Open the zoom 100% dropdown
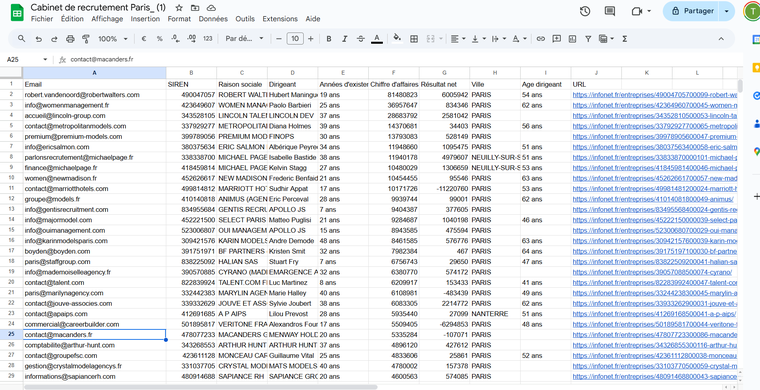The image size is (760, 390). [x=113, y=39]
